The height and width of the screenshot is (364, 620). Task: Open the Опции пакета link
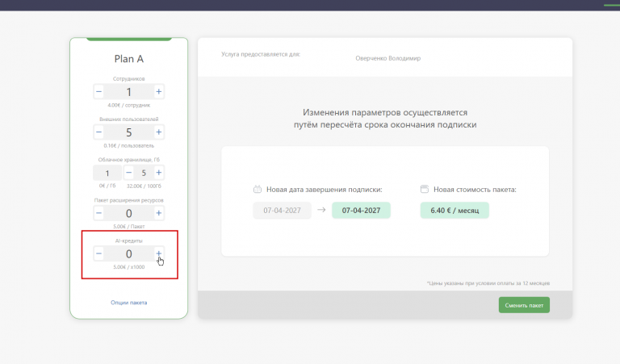click(x=129, y=303)
